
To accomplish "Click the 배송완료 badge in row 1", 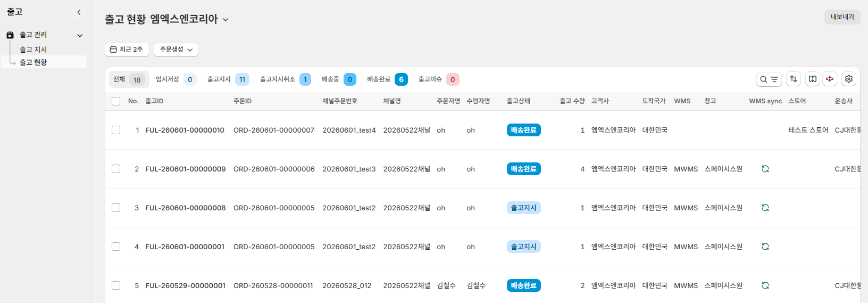I will coord(523,130).
